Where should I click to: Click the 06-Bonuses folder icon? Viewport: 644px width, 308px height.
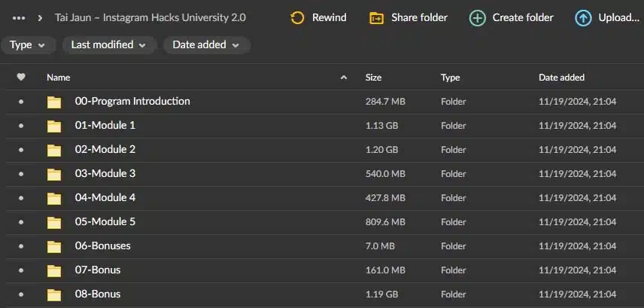click(54, 246)
